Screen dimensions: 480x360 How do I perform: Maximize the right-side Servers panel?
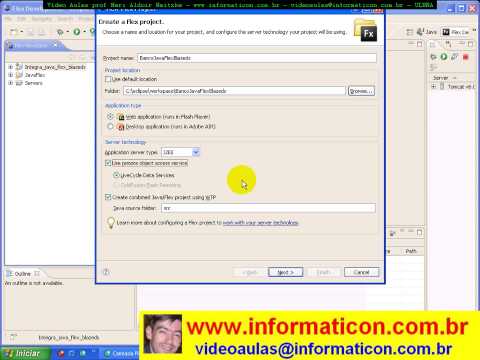tap(470, 44)
